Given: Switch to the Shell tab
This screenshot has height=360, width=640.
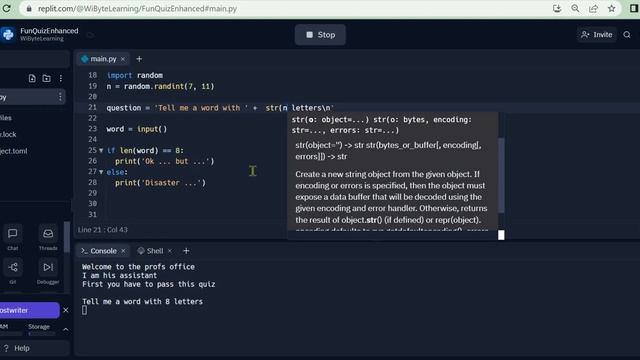Looking at the screenshot, I should 151,251.
